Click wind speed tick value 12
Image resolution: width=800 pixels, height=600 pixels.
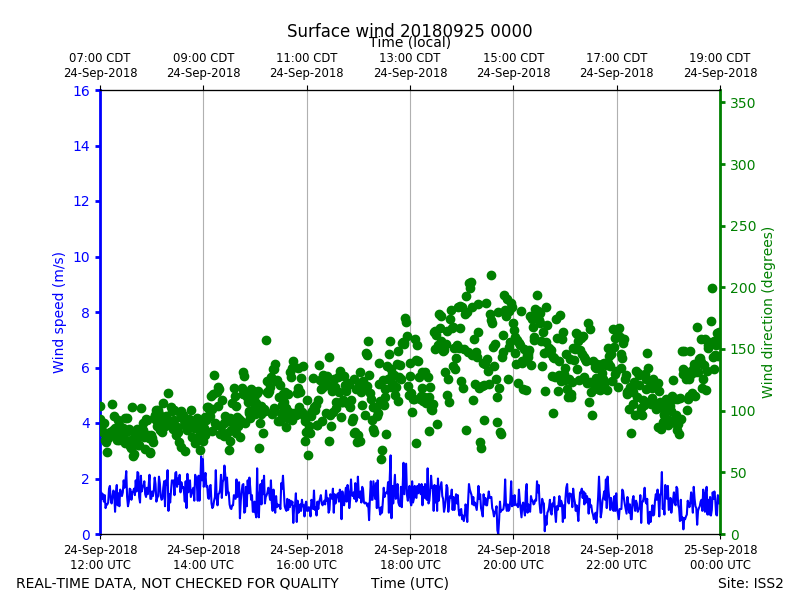click(x=81, y=202)
